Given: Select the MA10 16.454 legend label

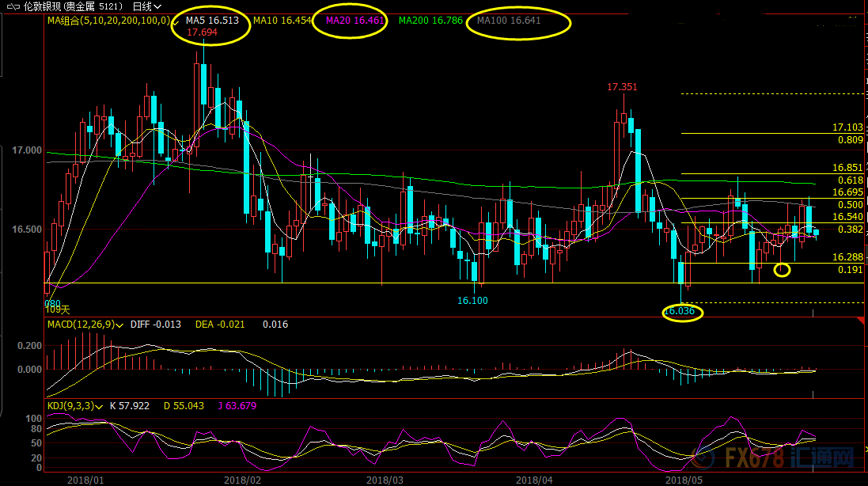Looking at the screenshot, I should (x=282, y=21).
